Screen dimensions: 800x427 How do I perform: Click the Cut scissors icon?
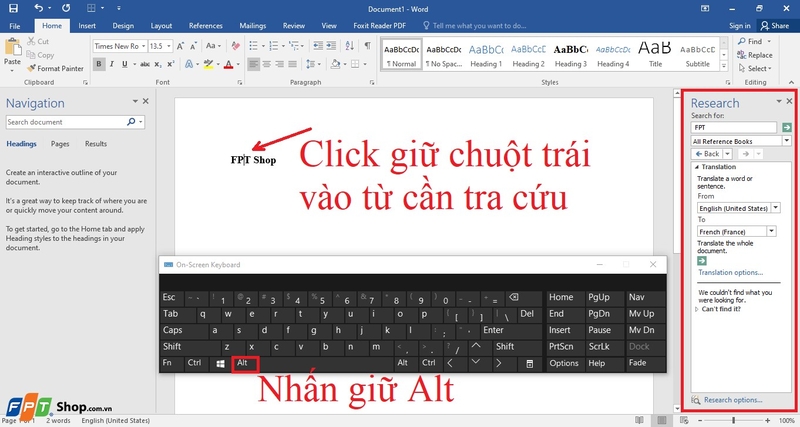coord(32,41)
